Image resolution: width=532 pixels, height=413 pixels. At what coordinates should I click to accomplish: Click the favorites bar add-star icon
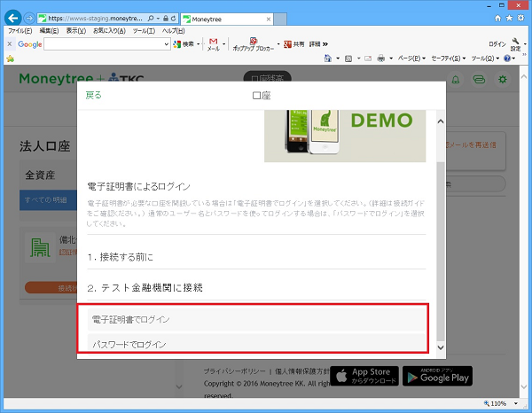[10, 58]
